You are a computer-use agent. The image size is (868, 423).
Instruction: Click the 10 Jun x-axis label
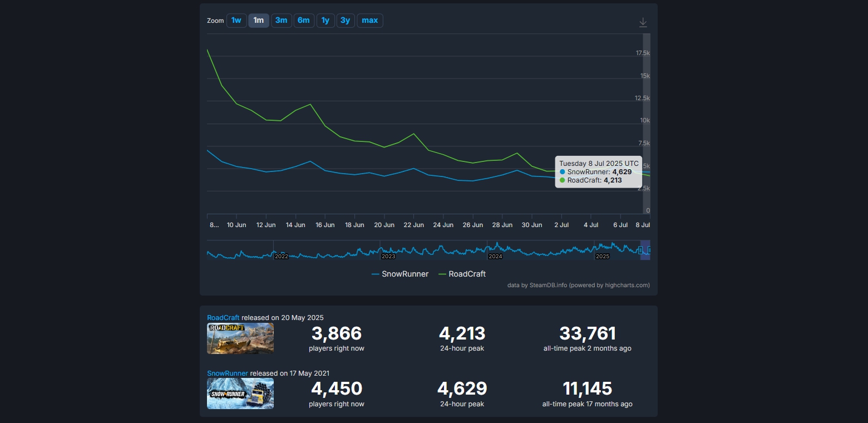236,225
